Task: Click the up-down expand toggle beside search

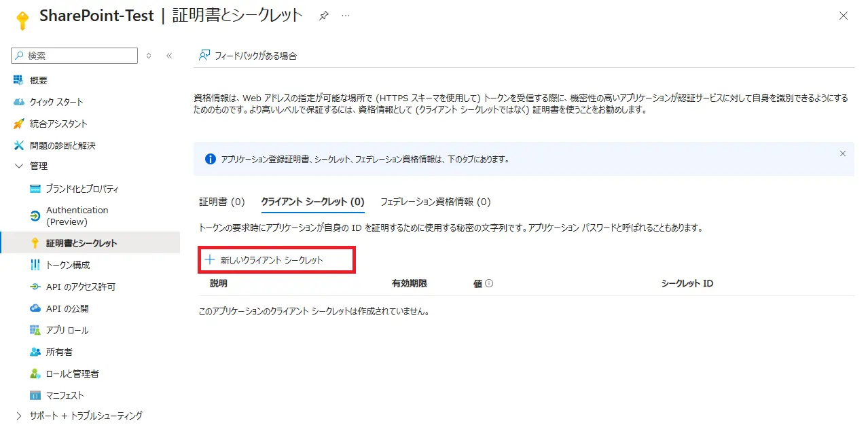Action: pos(149,56)
